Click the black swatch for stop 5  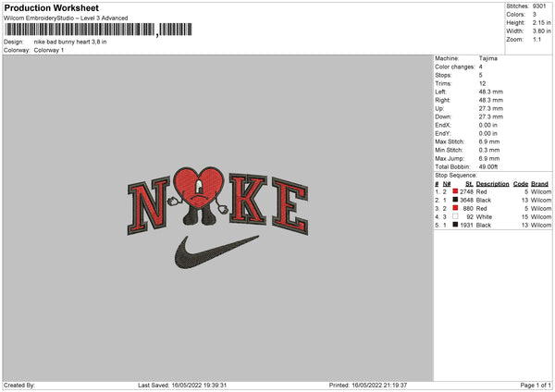(455, 225)
